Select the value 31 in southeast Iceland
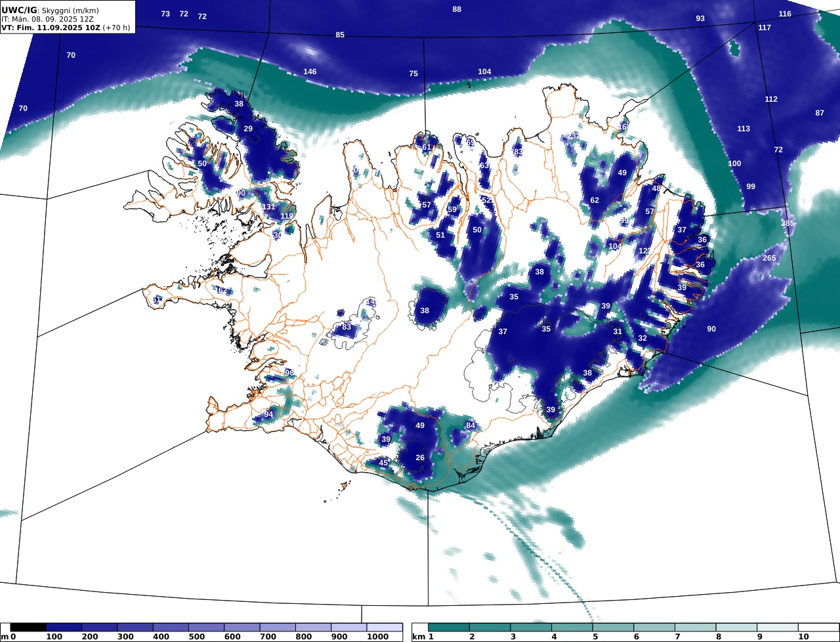Viewport: 840px width, 642px height. pos(618,332)
